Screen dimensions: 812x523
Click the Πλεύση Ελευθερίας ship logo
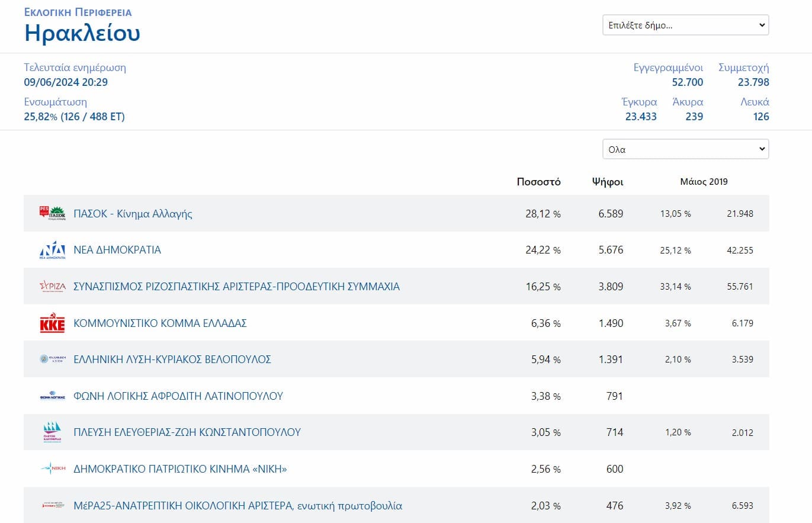[52, 432]
